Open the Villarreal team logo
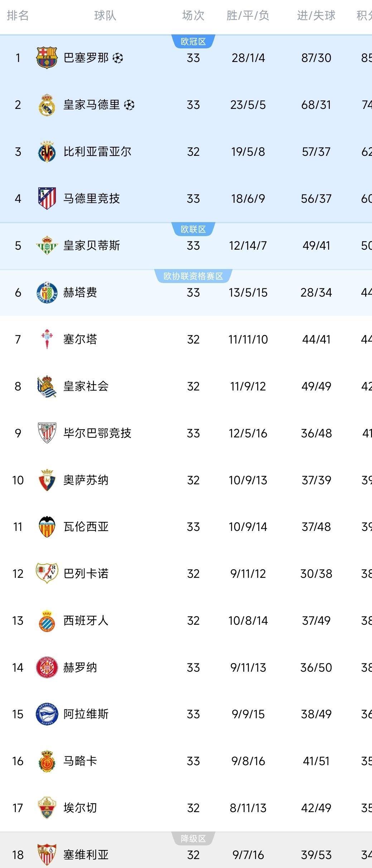Image resolution: width=372 pixels, height=868 pixels. click(x=47, y=152)
